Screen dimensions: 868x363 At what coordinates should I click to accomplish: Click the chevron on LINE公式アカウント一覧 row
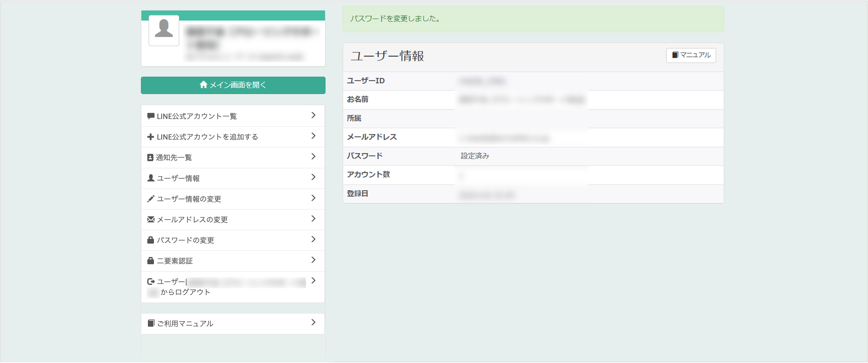[x=313, y=115]
